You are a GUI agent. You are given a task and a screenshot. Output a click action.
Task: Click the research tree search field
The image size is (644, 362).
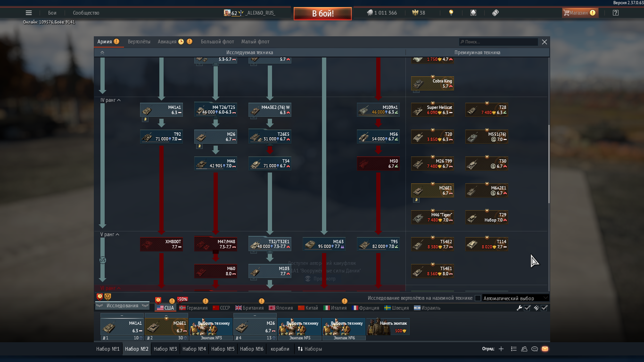click(x=498, y=42)
